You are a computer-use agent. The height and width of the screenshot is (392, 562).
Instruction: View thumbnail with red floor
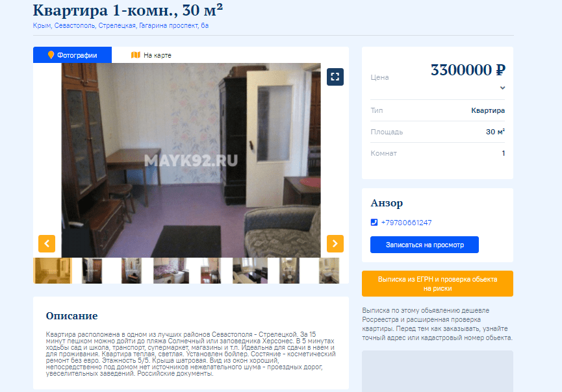tap(211, 271)
